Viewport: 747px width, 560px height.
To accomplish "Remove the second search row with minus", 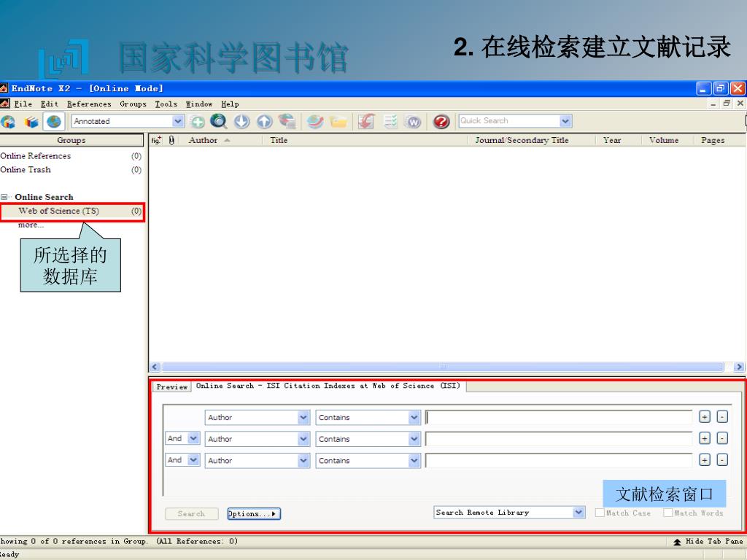I will tap(722, 438).
